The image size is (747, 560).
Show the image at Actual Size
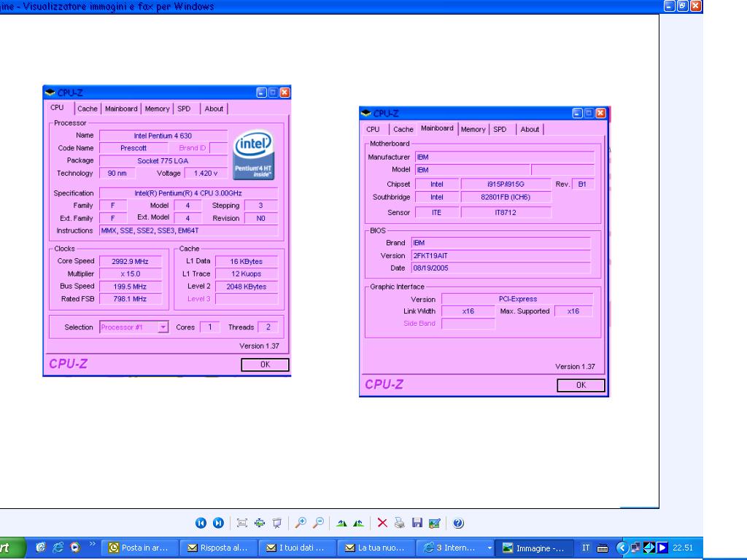pos(260,523)
